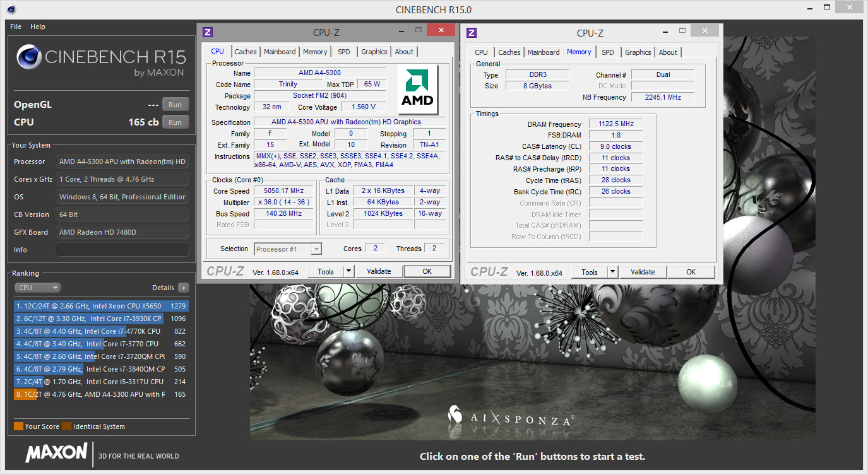Select ranking row Intel Core i7-3930K
The width and height of the screenshot is (868, 475).
[101, 319]
